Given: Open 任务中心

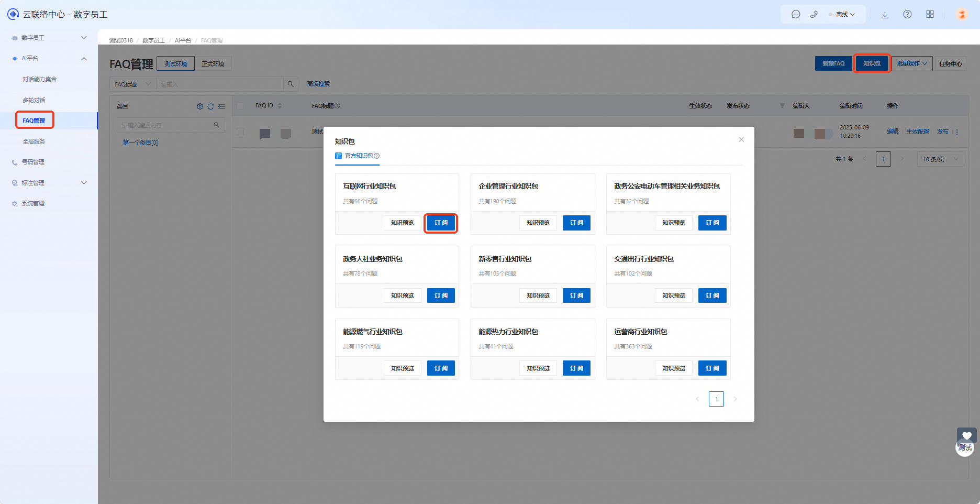Looking at the screenshot, I should coord(951,64).
